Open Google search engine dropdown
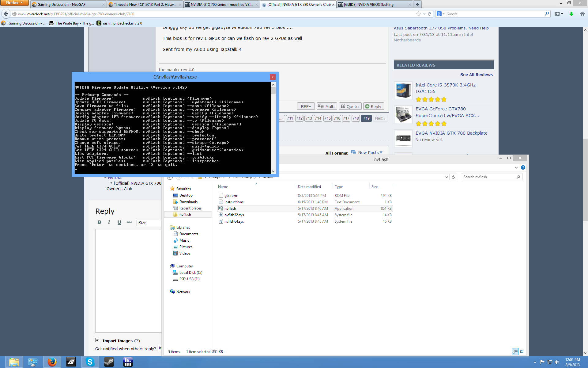 click(x=440, y=14)
